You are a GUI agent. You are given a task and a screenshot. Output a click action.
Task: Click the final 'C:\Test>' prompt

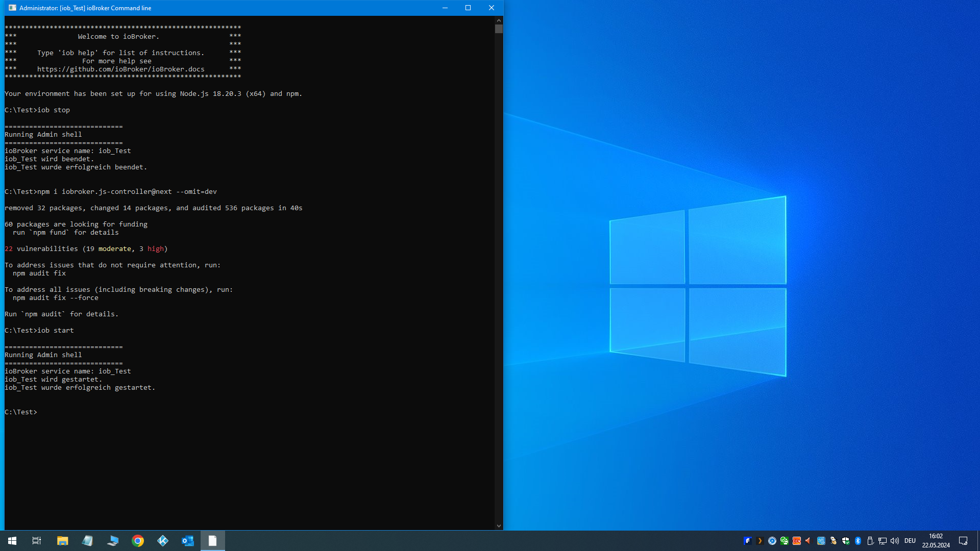pyautogui.click(x=21, y=412)
